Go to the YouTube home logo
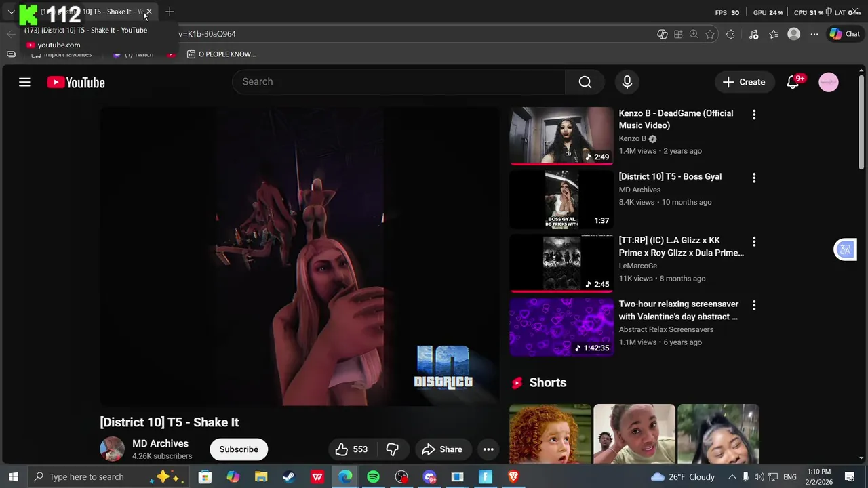868x488 pixels. click(76, 83)
